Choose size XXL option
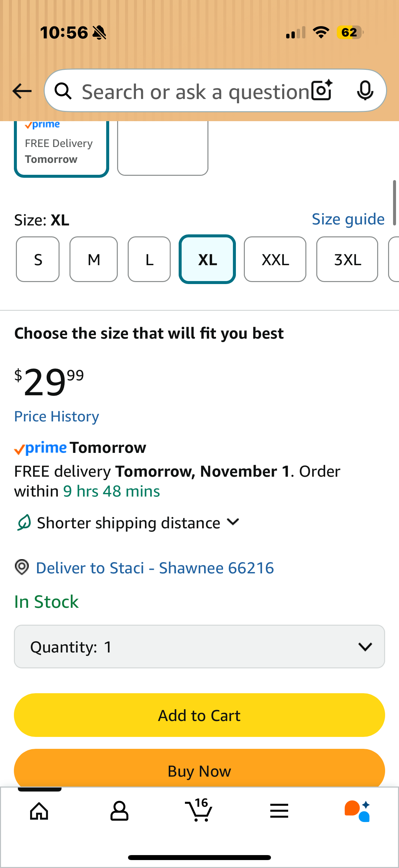Image resolution: width=399 pixels, height=868 pixels. tap(275, 259)
